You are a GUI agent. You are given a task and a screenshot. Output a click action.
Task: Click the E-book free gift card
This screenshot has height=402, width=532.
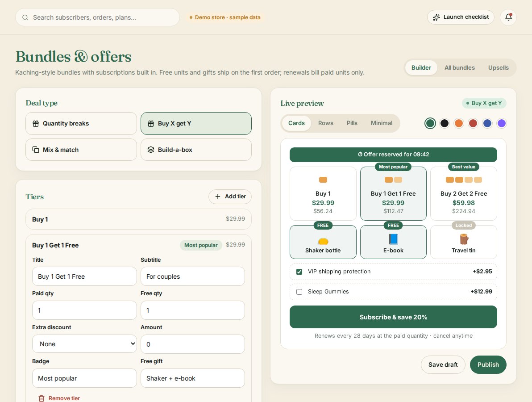point(393,242)
